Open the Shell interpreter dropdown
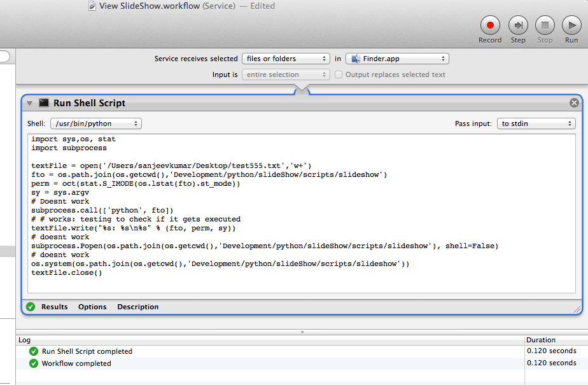Image resolution: width=588 pixels, height=385 pixels. (x=95, y=123)
